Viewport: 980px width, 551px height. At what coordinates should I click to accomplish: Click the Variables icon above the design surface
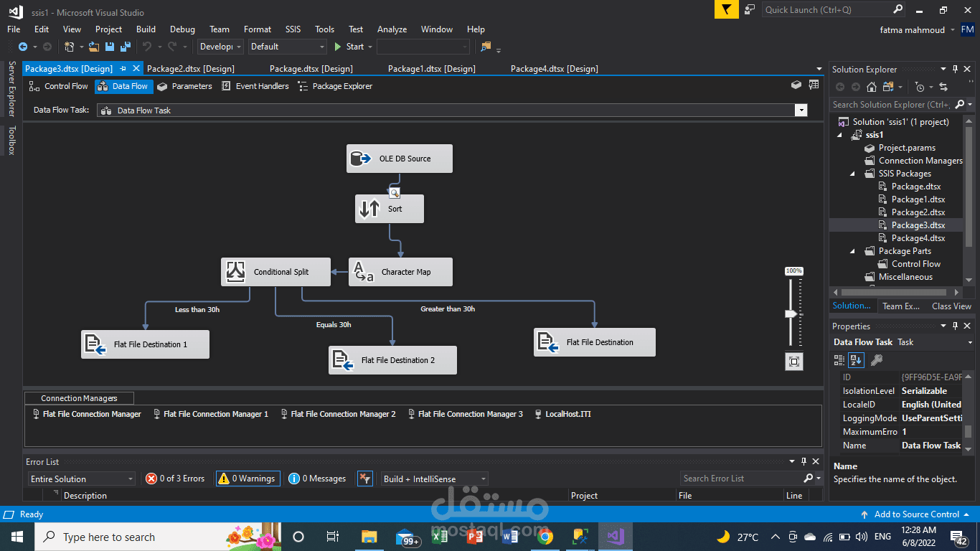click(796, 85)
